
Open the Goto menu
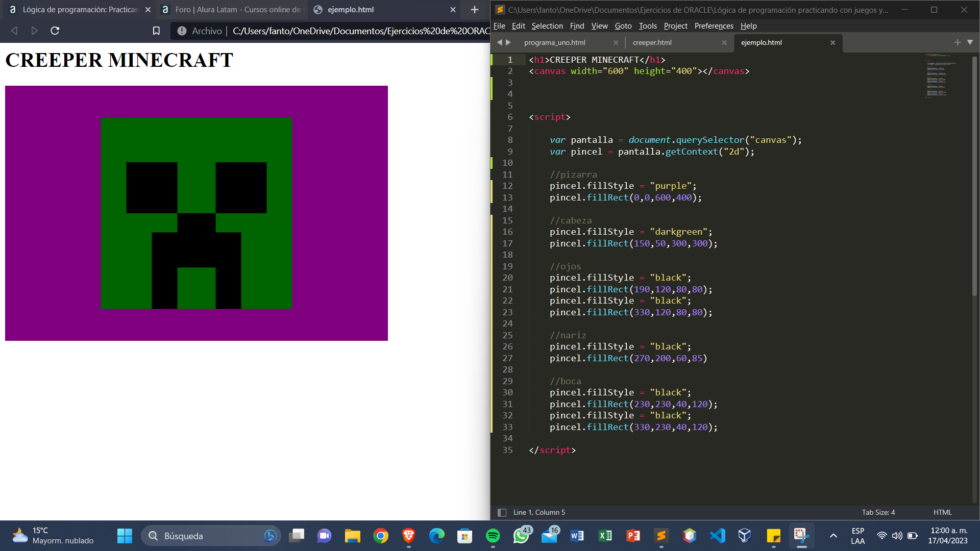pos(623,26)
